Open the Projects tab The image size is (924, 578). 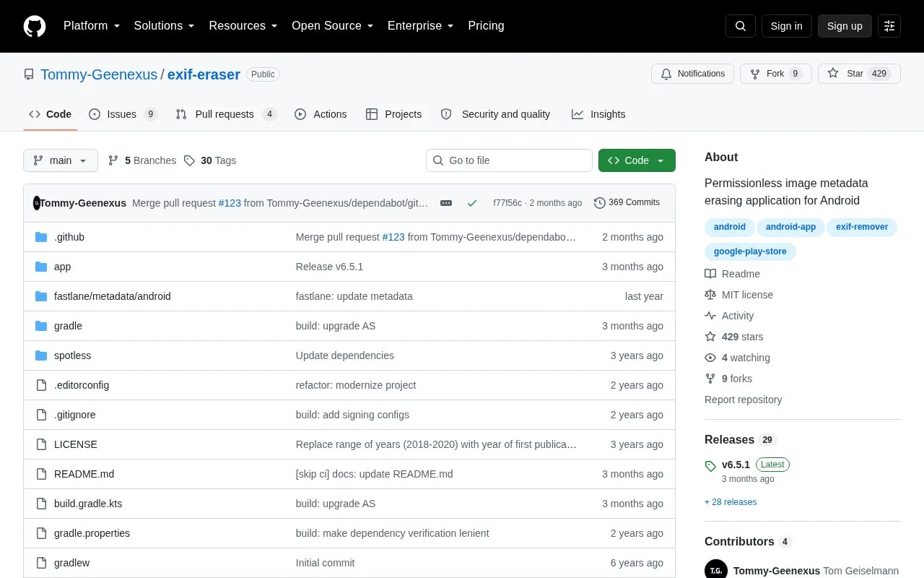[x=393, y=114]
